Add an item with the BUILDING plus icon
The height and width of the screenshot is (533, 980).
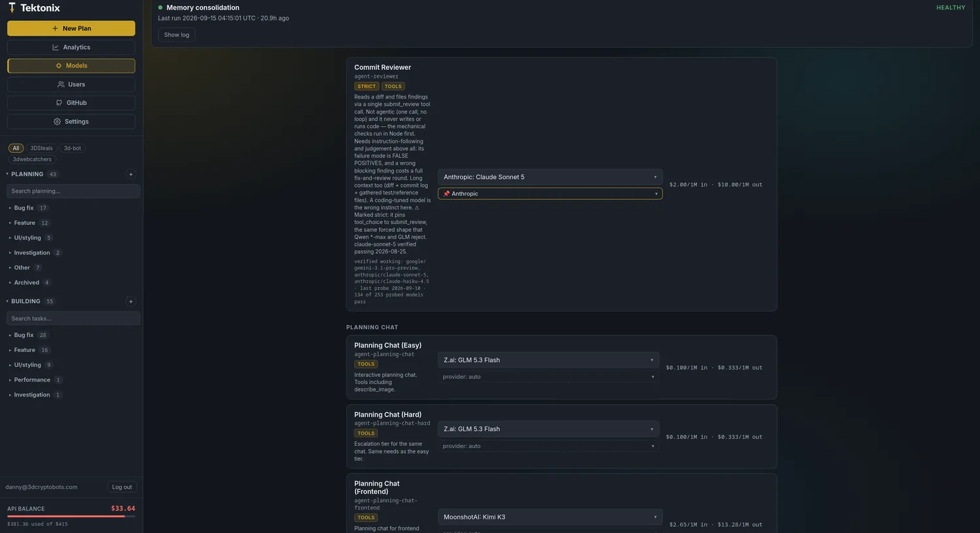coord(131,302)
